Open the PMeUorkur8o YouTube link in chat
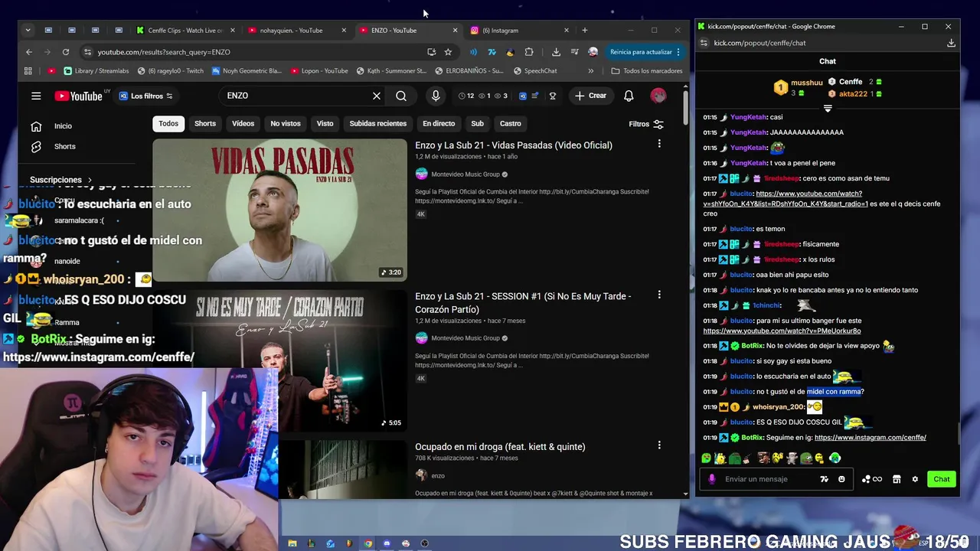This screenshot has height=551, width=980. click(x=782, y=331)
